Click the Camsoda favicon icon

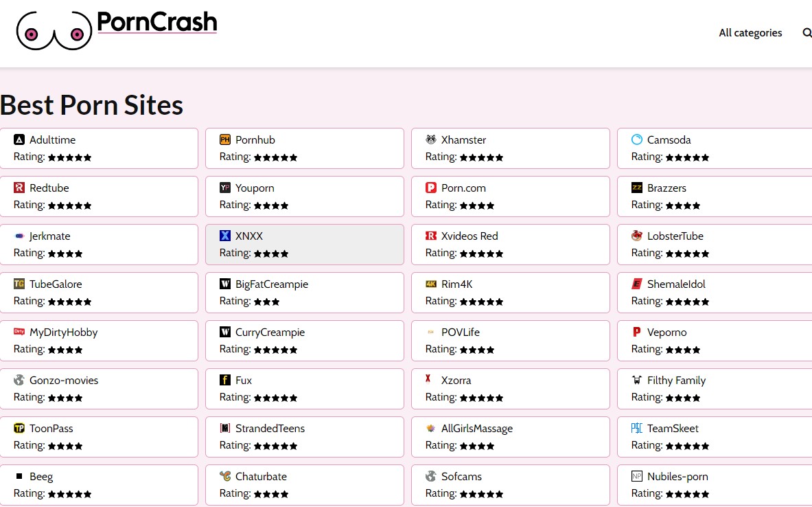tap(637, 139)
